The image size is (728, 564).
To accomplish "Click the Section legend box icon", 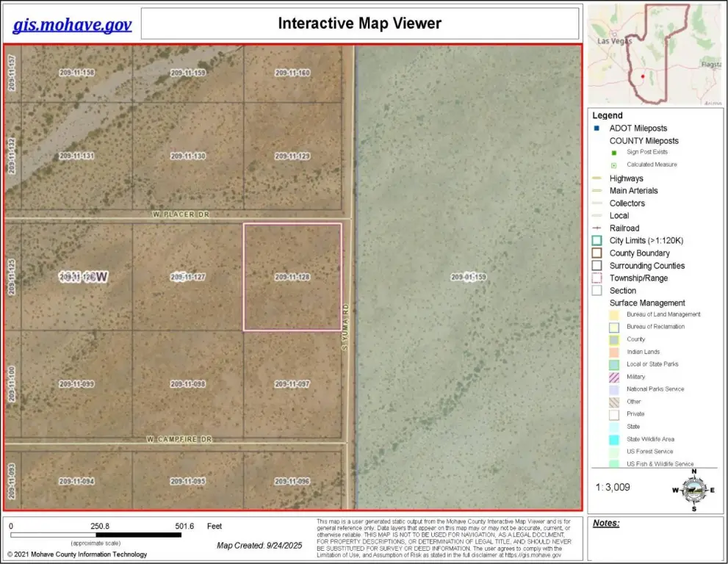I will click(x=597, y=291).
